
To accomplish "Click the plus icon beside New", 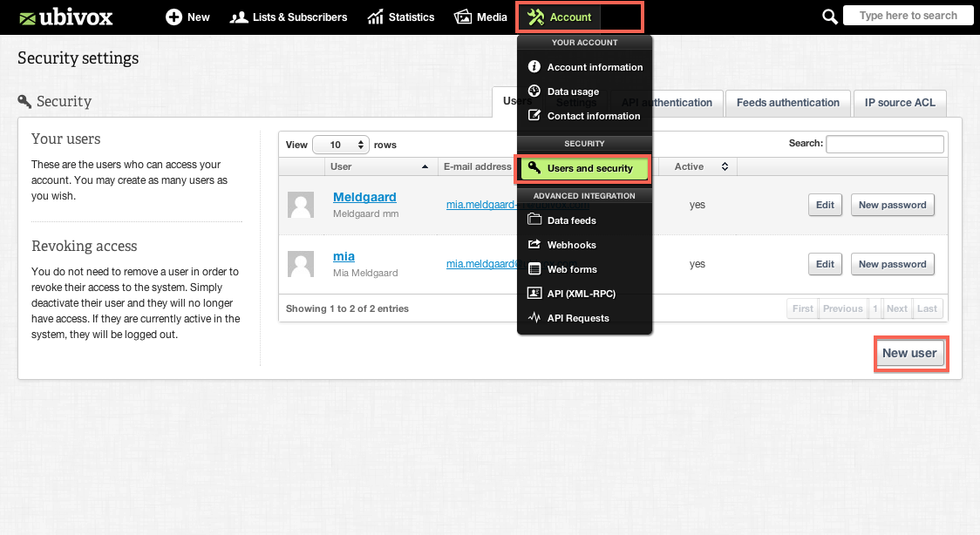I will pyautogui.click(x=174, y=17).
